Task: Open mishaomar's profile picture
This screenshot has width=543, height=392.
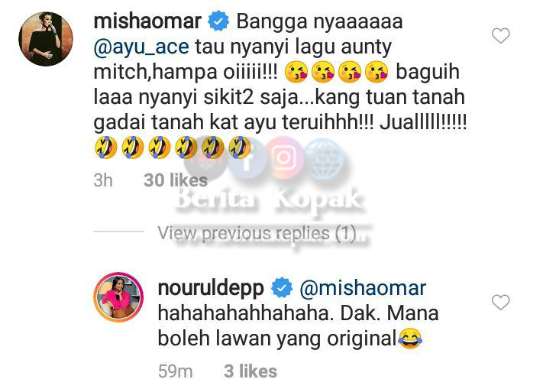Action: 46,39
